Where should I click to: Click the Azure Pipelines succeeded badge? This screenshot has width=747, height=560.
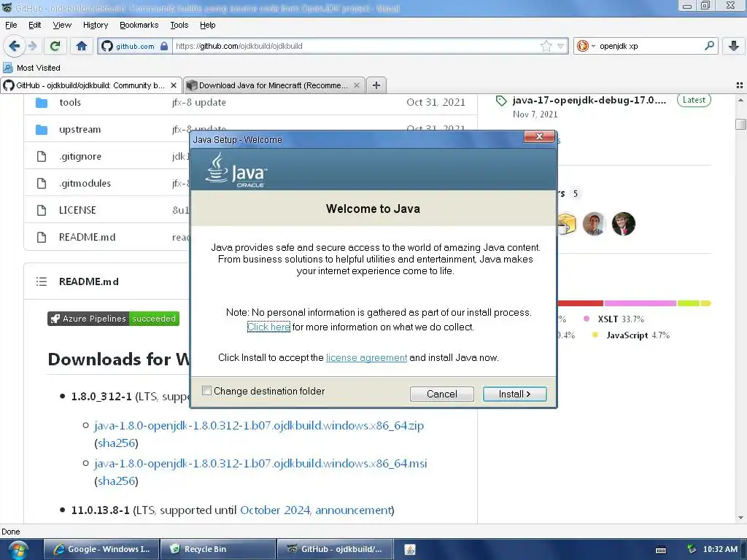click(113, 319)
